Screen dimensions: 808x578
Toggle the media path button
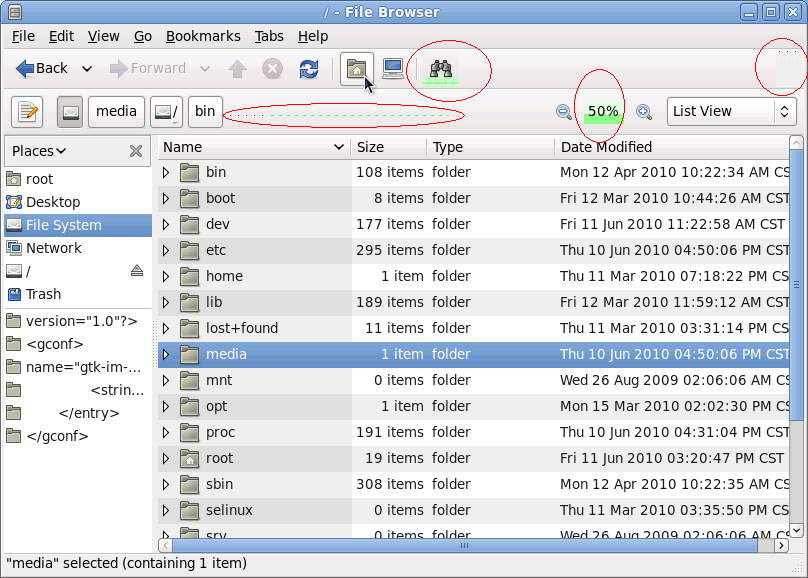(x=116, y=112)
